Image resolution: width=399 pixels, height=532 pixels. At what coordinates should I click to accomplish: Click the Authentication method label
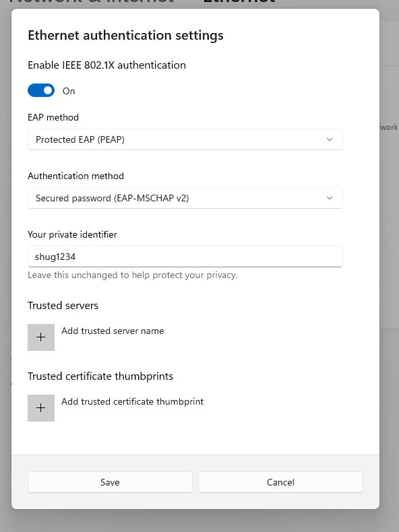(x=75, y=176)
